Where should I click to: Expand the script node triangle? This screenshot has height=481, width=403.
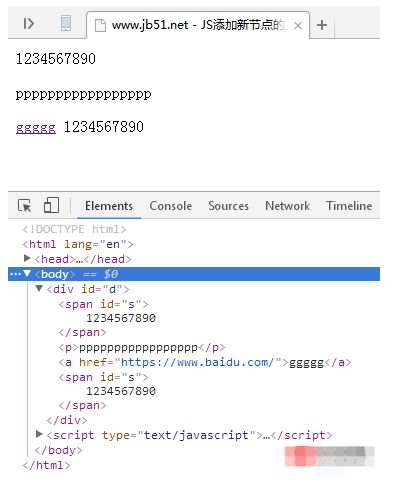pyautogui.click(x=39, y=434)
